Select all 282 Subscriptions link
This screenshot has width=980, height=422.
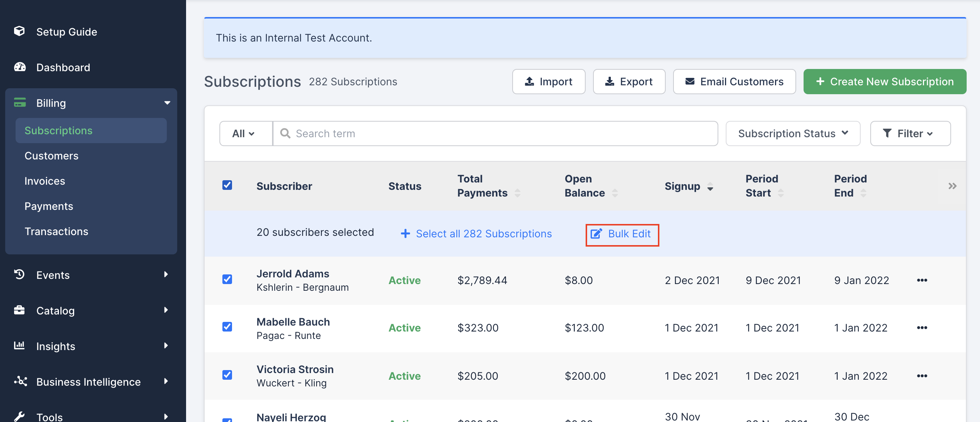pos(484,234)
